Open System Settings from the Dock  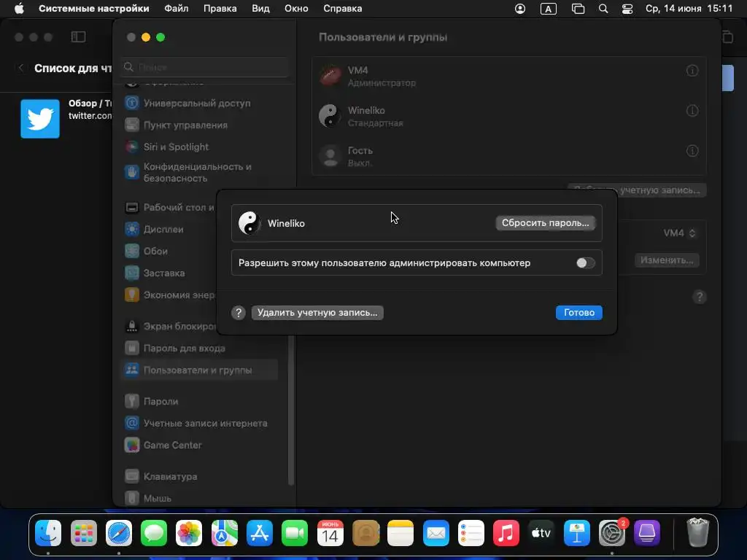click(612, 533)
